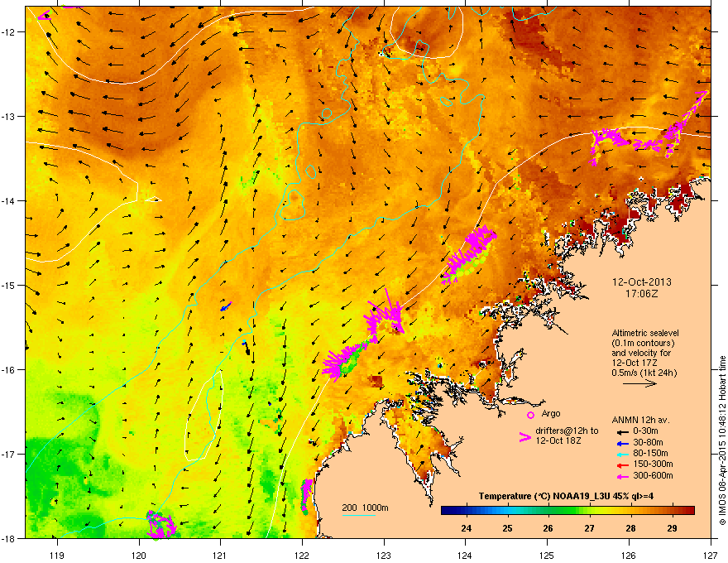Image resolution: width=728 pixels, height=563 pixels.
Task: Click the colorbar tick label 28
Action: (630, 528)
